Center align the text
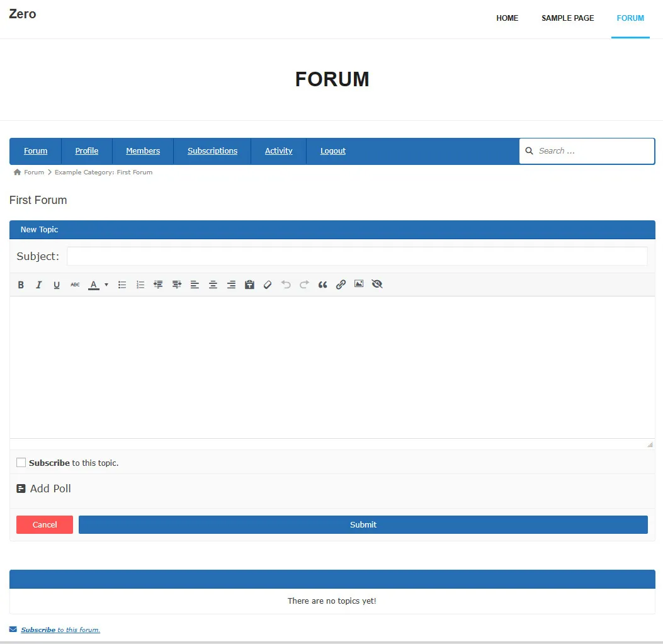 213,285
